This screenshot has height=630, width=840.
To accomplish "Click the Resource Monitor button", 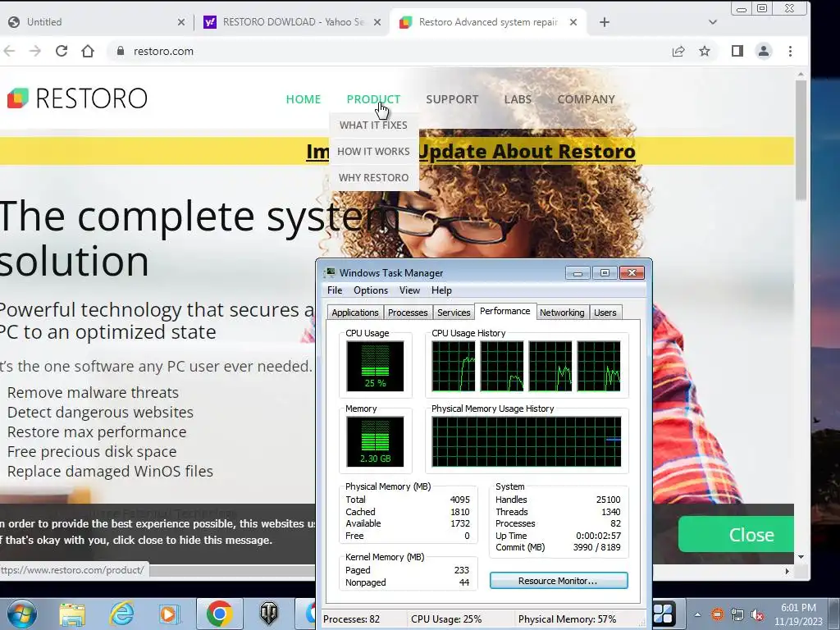I will click(559, 581).
